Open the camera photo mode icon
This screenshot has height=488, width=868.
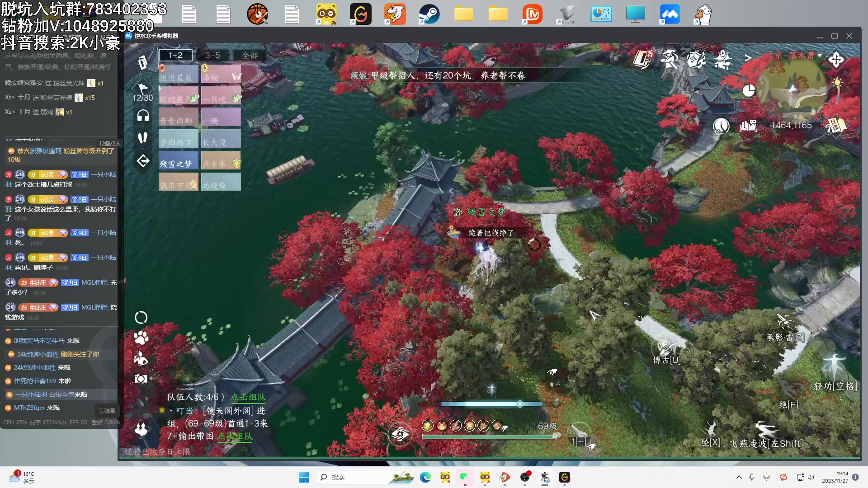[141, 379]
